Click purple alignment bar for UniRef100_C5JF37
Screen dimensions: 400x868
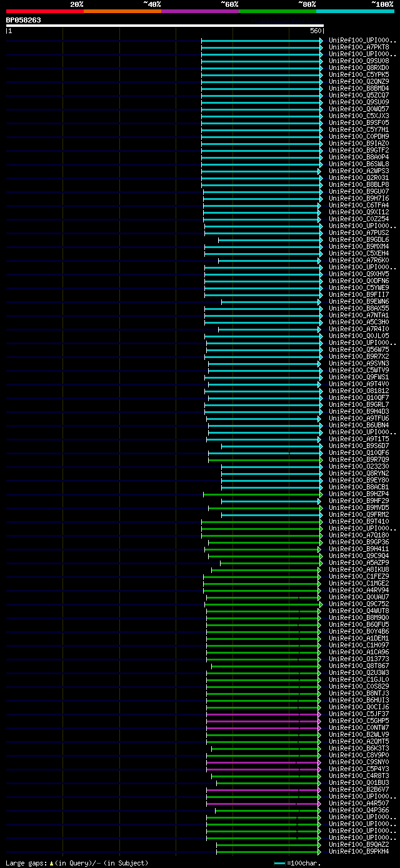(262, 714)
